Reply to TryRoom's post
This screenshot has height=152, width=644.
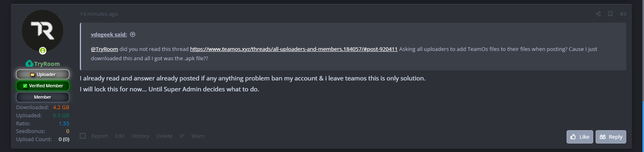(x=611, y=137)
